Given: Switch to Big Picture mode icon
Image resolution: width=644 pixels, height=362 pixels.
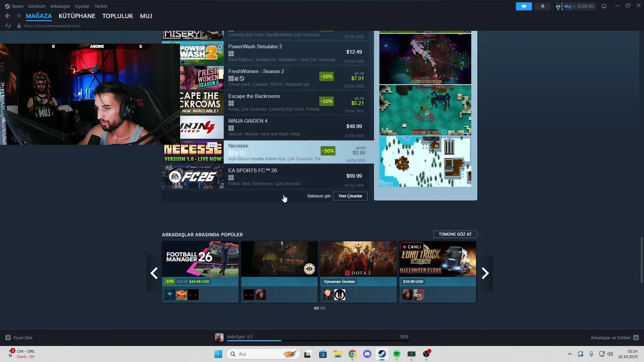Looking at the screenshot, I should (x=604, y=6).
